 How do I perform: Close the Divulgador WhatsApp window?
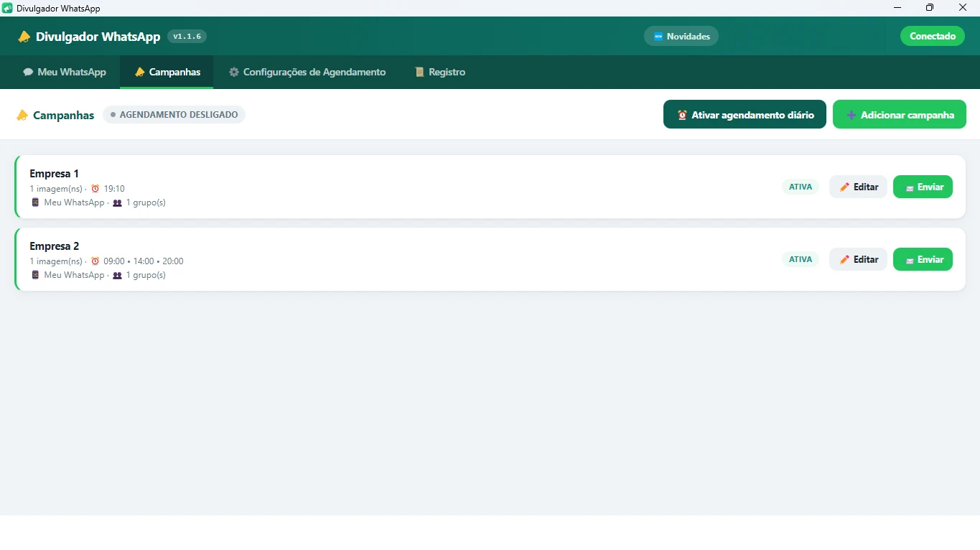[963, 8]
